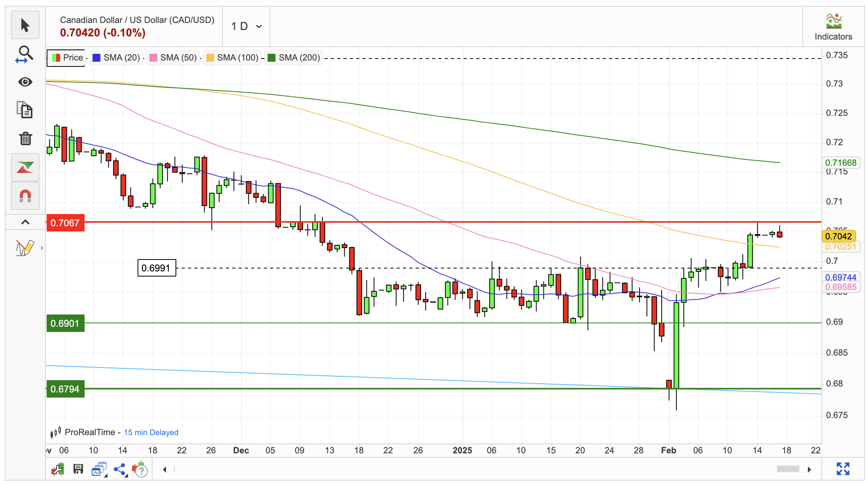Screen dimensions: 868x485
Task: Click the orange SMA (100) color swatch
Action: pos(210,58)
